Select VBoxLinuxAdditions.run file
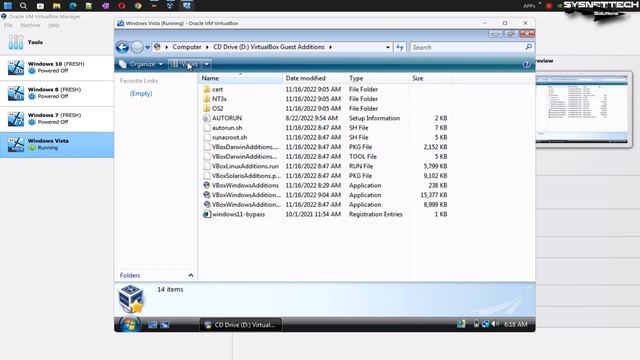The width and height of the screenshot is (640, 360). pyautogui.click(x=245, y=166)
